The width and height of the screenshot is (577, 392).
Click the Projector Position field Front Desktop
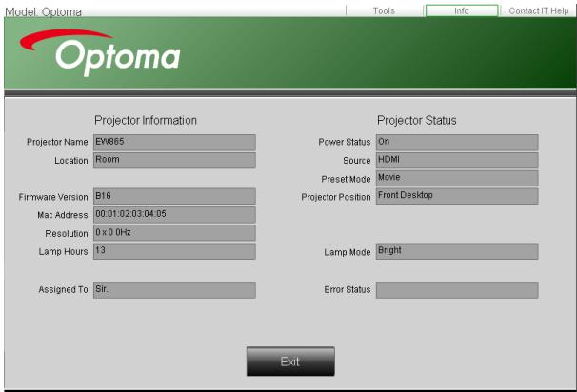457,196
